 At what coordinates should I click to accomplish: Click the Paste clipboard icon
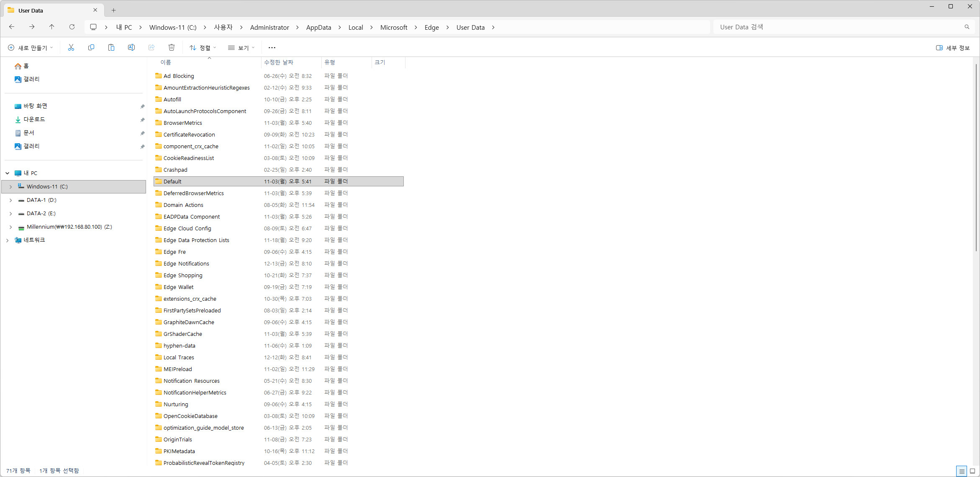tap(111, 48)
